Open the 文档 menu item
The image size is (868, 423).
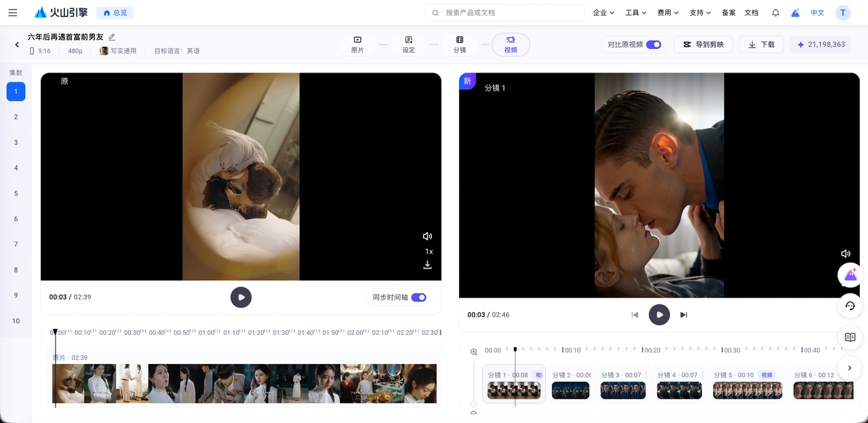pos(751,13)
